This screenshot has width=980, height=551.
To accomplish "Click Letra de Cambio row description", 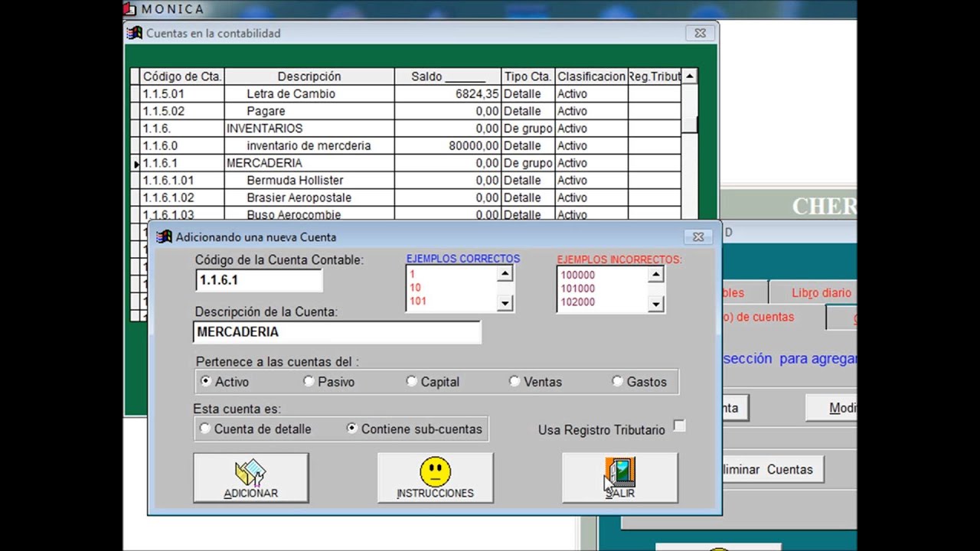I will [291, 93].
